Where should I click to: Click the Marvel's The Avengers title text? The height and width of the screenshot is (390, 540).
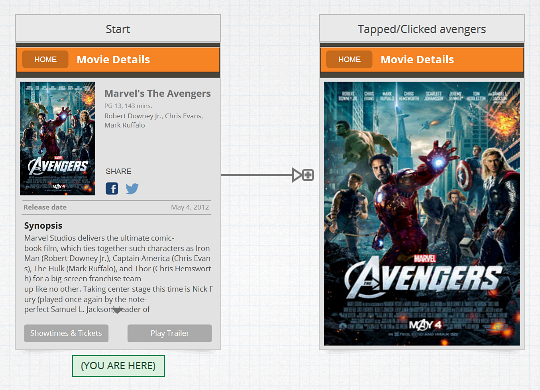click(x=157, y=94)
